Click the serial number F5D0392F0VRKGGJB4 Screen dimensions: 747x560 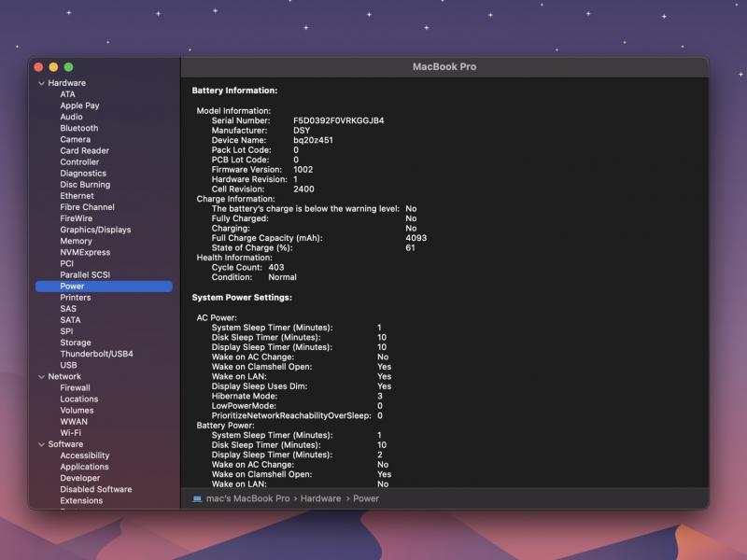click(x=339, y=121)
